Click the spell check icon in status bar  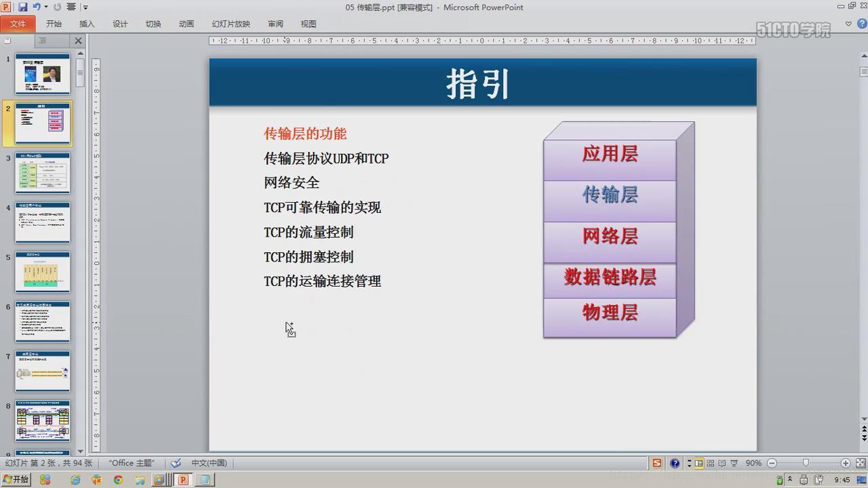click(x=176, y=463)
